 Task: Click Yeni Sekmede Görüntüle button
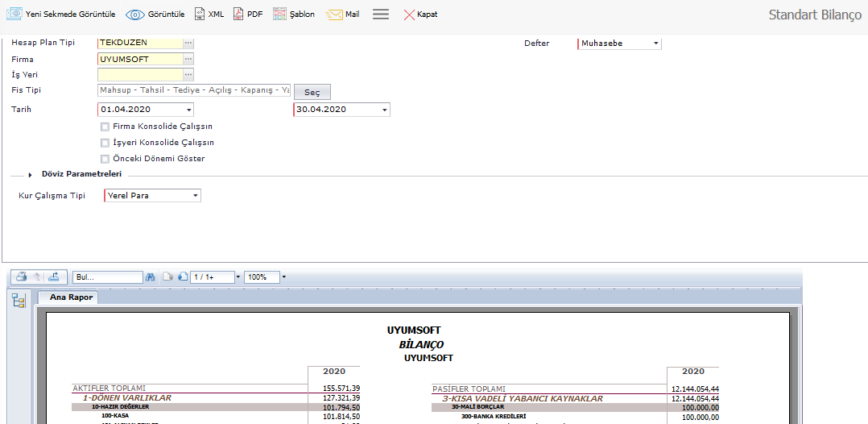pyautogui.click(x=61, y=15)
